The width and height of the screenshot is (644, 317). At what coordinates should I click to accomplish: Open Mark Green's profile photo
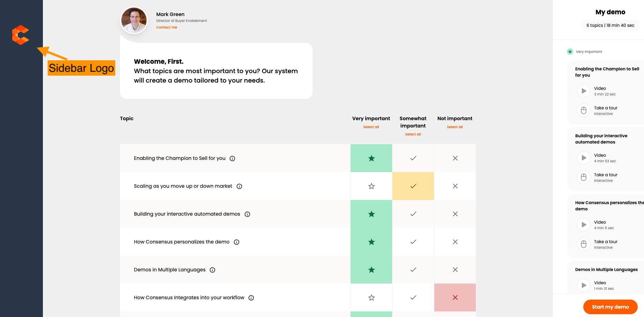(x=134, y=21)
